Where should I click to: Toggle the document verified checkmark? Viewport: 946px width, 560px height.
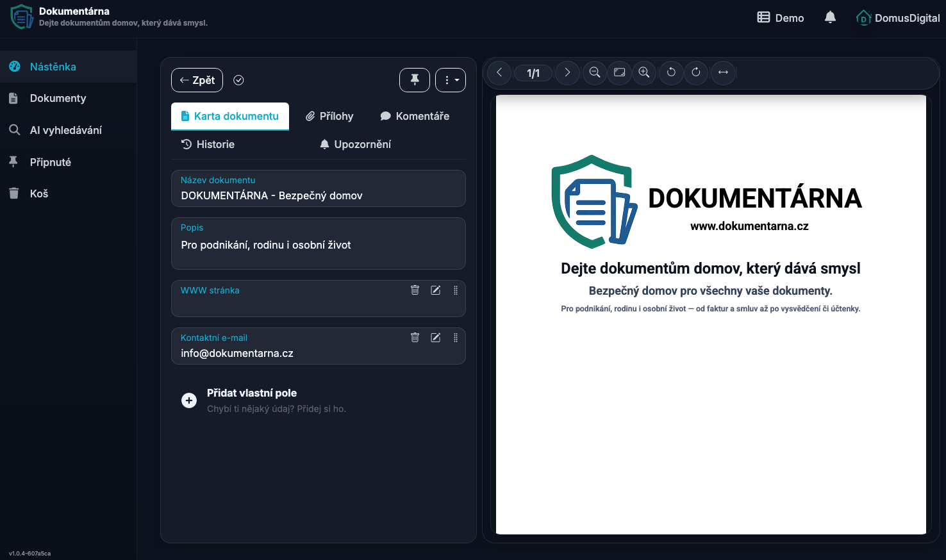click(238, 80)
